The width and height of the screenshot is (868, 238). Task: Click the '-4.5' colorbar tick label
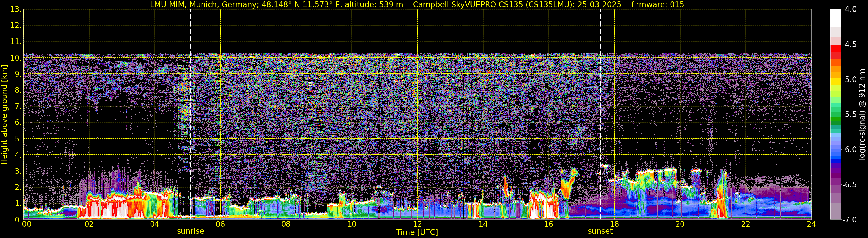coord(849,44)
